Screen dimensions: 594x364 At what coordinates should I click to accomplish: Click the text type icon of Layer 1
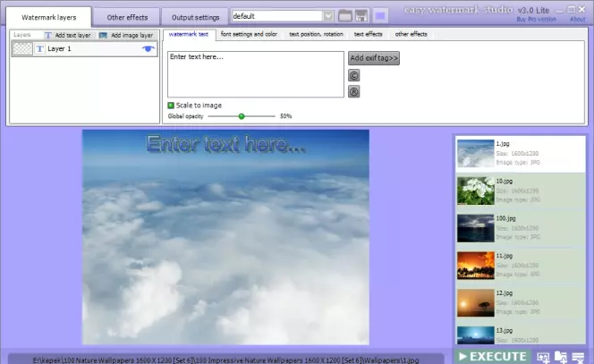pyautogui.click(x=39, y=49)
